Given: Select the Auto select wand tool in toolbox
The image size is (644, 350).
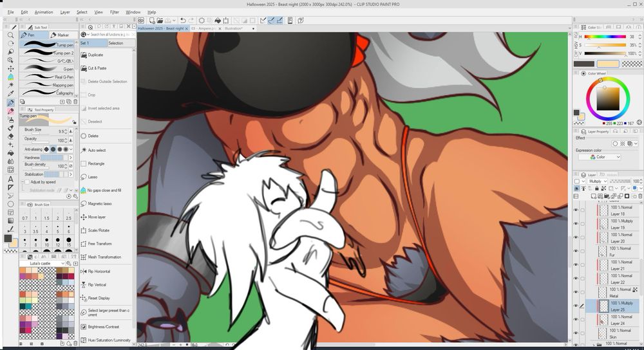Looking at the screenshot, I should 11,85.
